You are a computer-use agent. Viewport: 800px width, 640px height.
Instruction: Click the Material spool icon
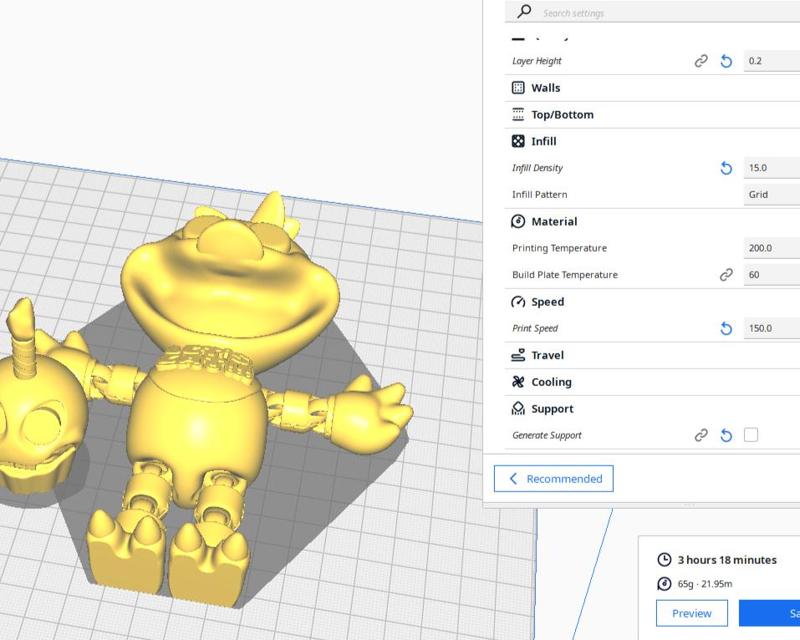pos(518,221)
